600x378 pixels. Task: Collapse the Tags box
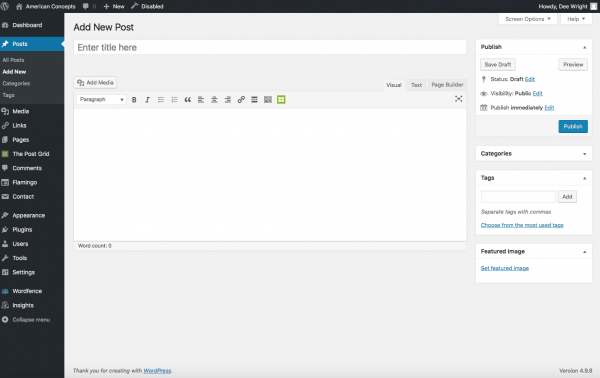[x=584, y=178]
